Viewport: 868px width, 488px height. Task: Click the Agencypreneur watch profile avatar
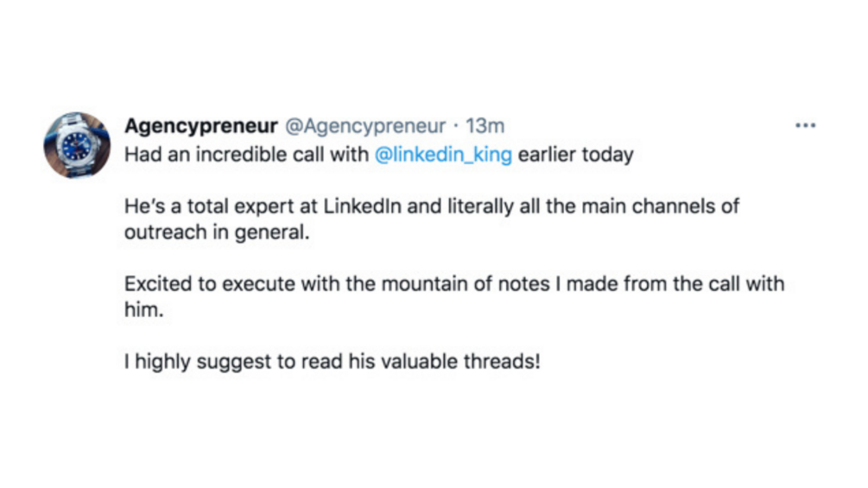(x=78, y=145)
